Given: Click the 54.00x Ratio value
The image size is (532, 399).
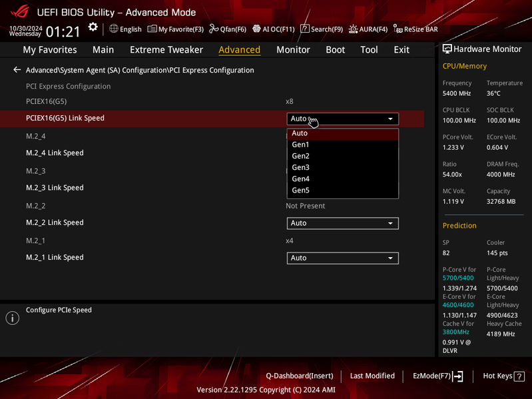Looking at the screenshot, I should (452, 175).
